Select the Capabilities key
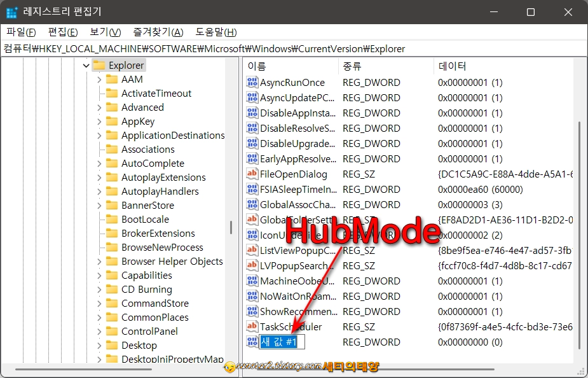Image resolution: width=588 pixels, height=378 pixels. click(147, 276)
